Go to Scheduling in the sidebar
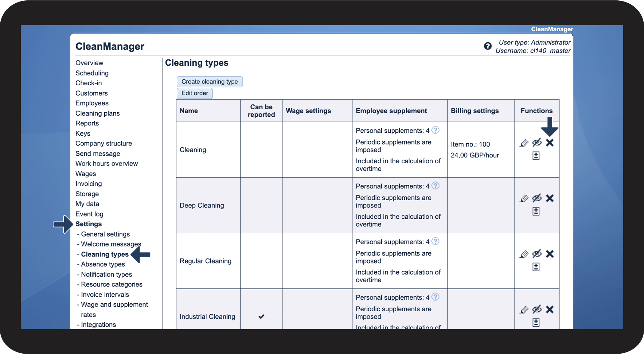Image resolution: width=644 pixels, height=354 pixels. coord(92,73)
